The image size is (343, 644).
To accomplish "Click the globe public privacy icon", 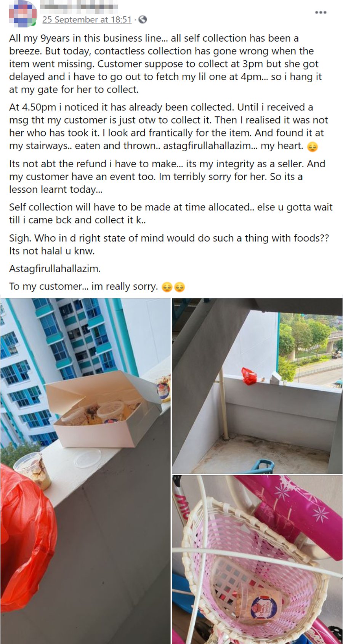I will (x=143, y=19).
